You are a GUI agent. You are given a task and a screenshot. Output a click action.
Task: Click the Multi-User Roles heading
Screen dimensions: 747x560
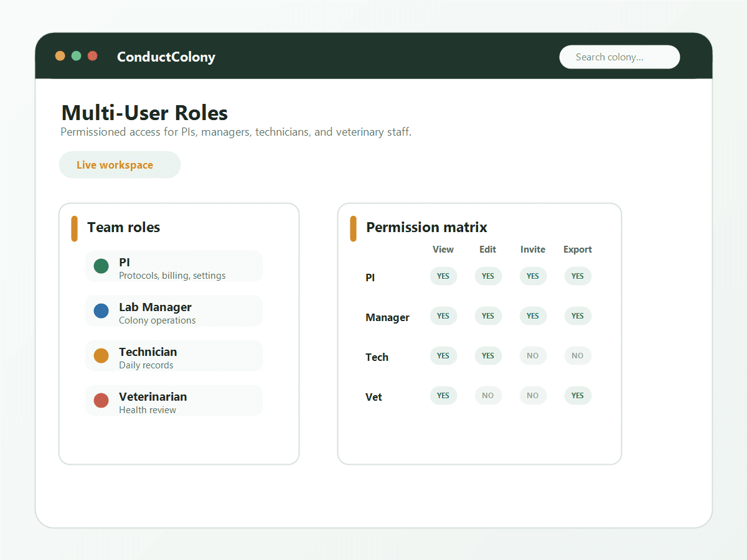point(144,113)
